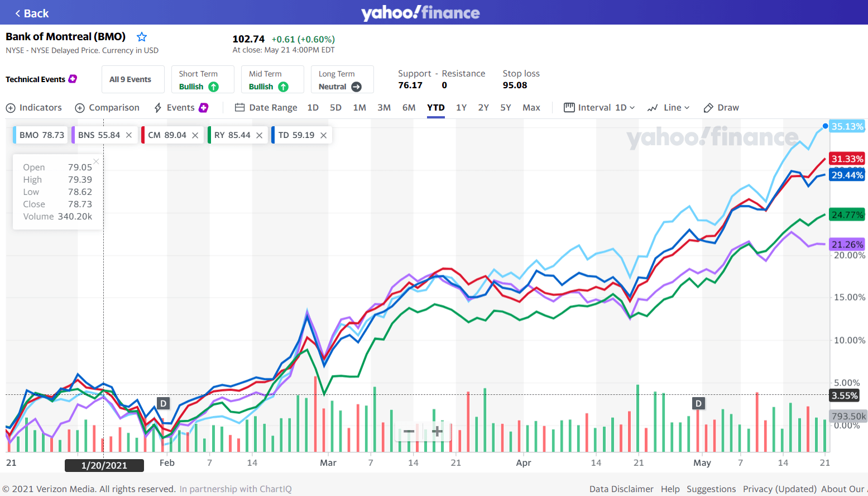Click the dividend D marker near Feb
This screenshot has height=496, width=868.
click(163, 403)
